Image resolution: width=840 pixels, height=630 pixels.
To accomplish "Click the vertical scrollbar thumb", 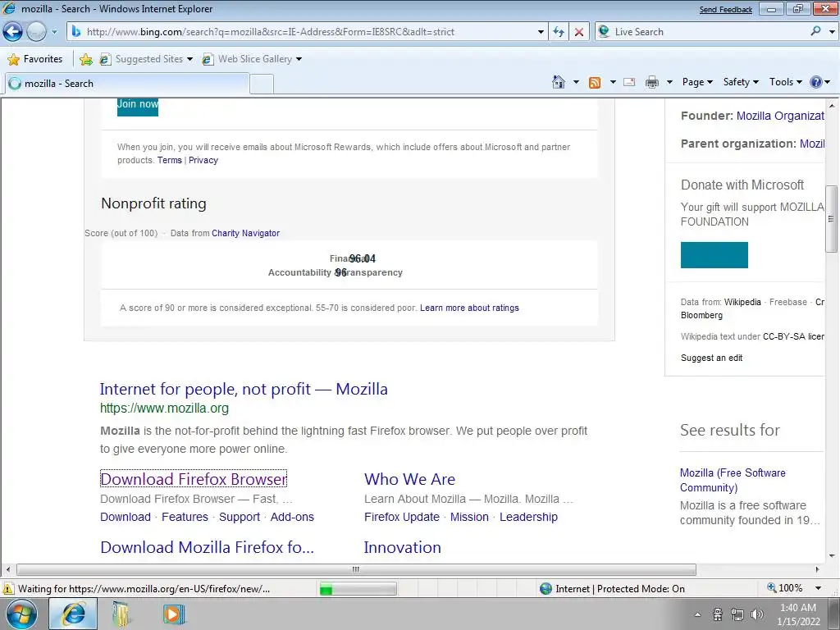I will click(831, 218).
